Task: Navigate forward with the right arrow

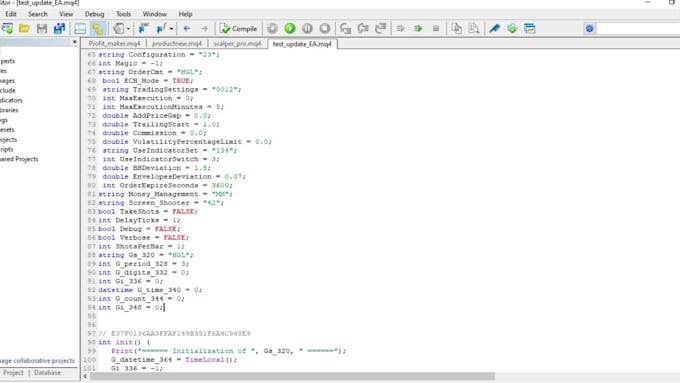Action: [204, 29]
